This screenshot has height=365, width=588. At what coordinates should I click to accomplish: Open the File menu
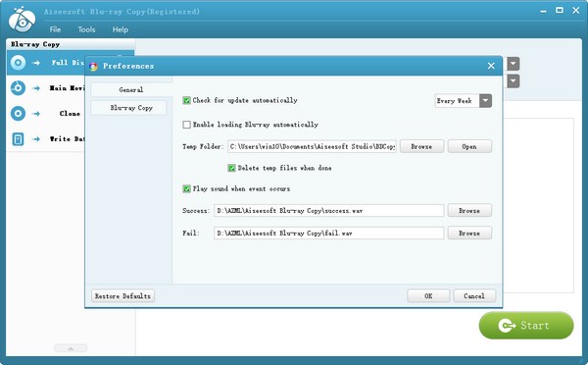(x=55, y=29)
